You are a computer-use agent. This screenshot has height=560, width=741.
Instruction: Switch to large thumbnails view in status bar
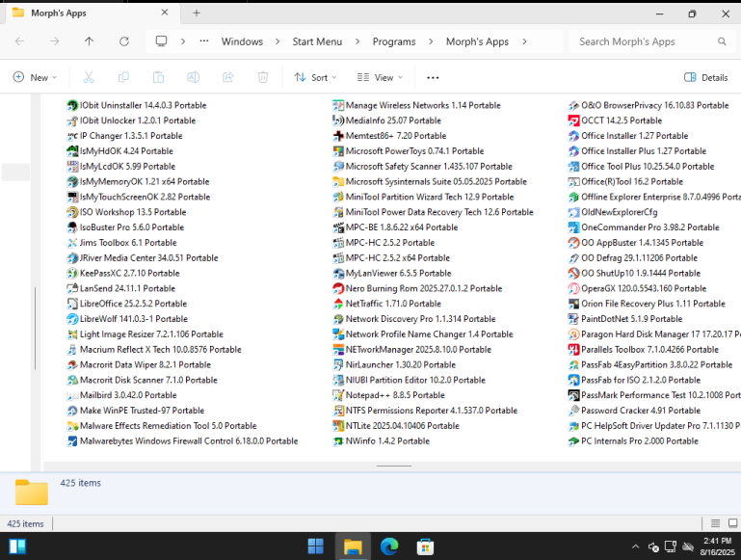[733, 523]
